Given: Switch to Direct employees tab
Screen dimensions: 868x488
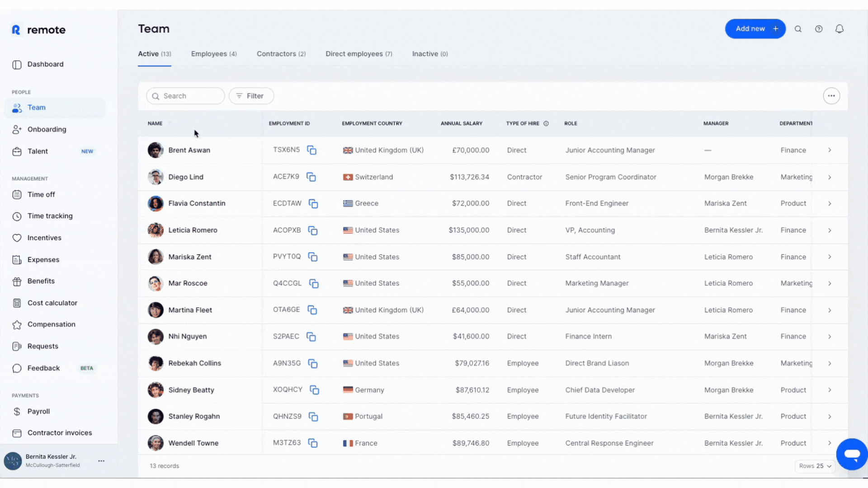Looking at the screenshot, I should 359,54.
